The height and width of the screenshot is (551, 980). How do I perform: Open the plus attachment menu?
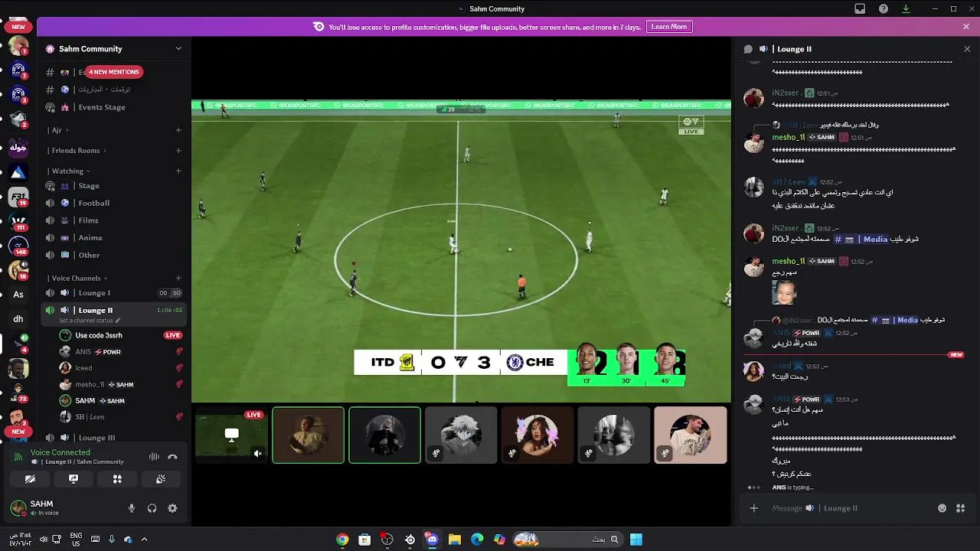[x=754, y=508]
